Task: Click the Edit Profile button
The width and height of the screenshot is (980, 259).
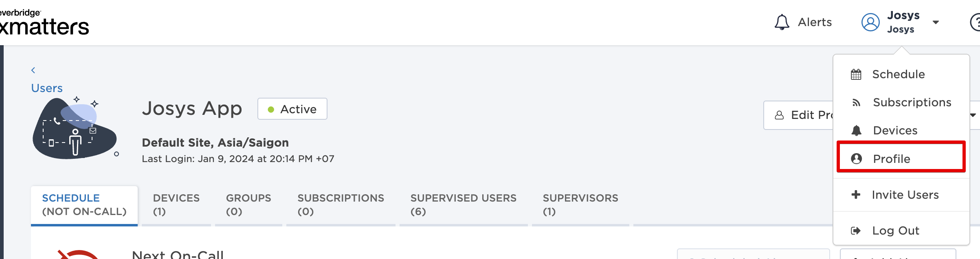Action: tap(798, 115)
